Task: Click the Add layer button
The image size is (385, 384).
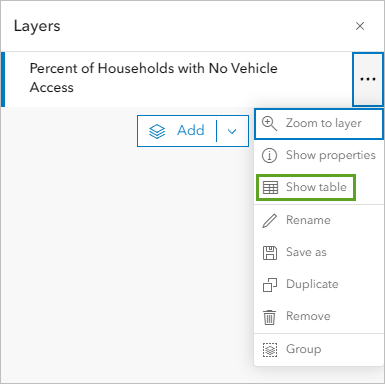Action: click(x=177, y=131)
